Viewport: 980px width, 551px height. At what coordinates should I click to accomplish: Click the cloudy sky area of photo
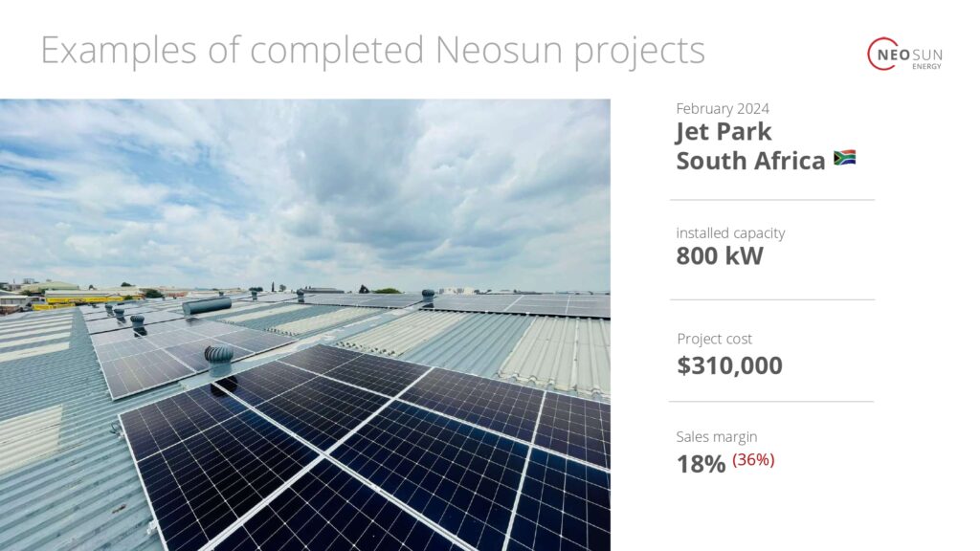point(305,187)
